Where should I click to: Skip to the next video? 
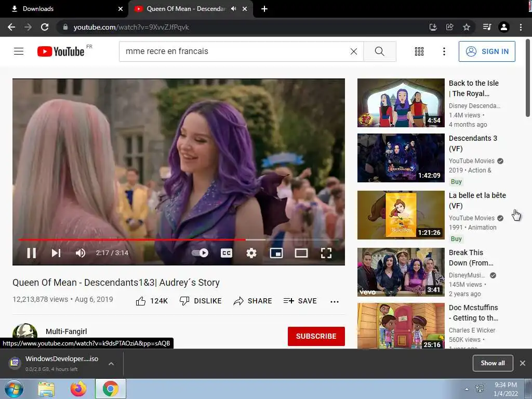tap(56, 253)
